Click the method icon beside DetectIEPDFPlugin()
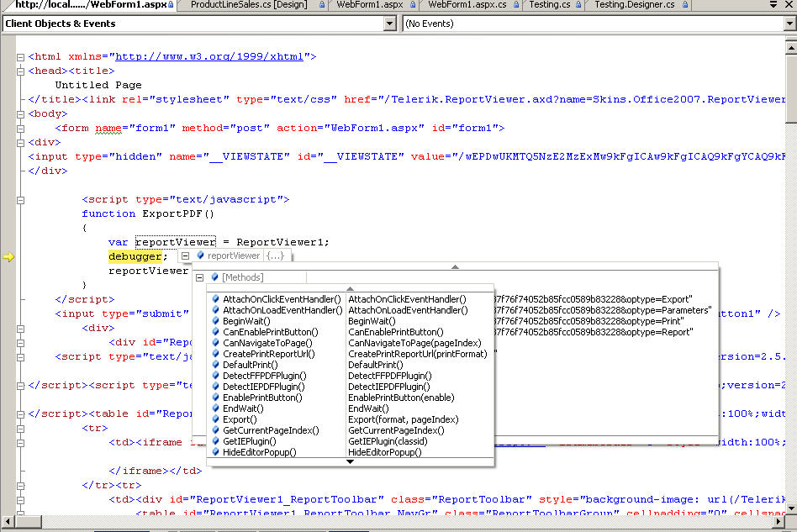 [215, 386]
